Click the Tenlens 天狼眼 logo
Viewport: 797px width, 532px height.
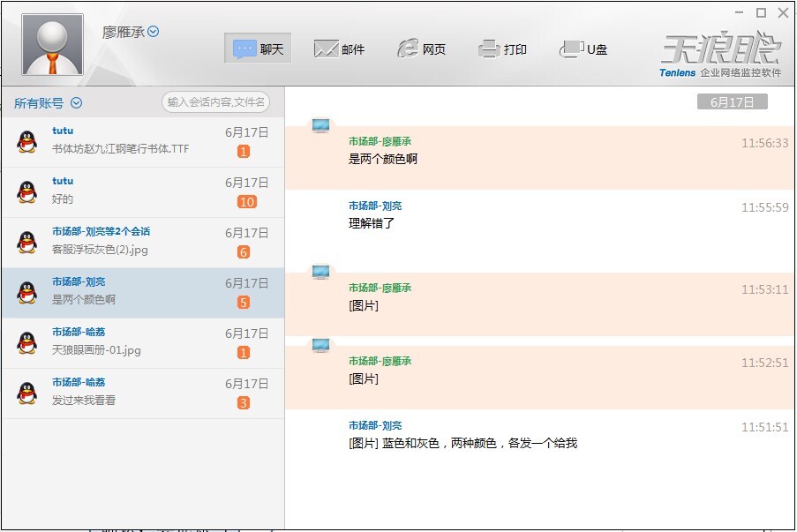click(x=720, y=55)
